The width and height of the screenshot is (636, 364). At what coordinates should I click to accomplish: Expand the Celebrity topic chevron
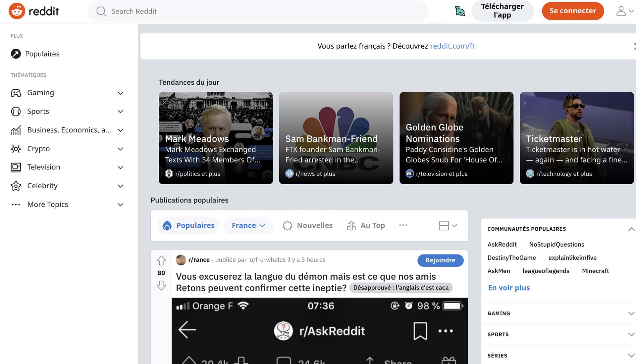121,186
